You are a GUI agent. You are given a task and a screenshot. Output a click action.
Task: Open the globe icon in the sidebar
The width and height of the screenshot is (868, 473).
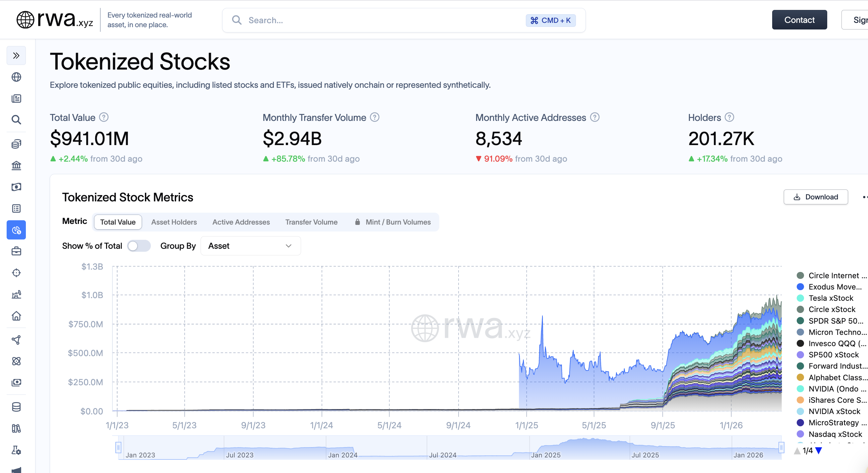tap(16, 77)
